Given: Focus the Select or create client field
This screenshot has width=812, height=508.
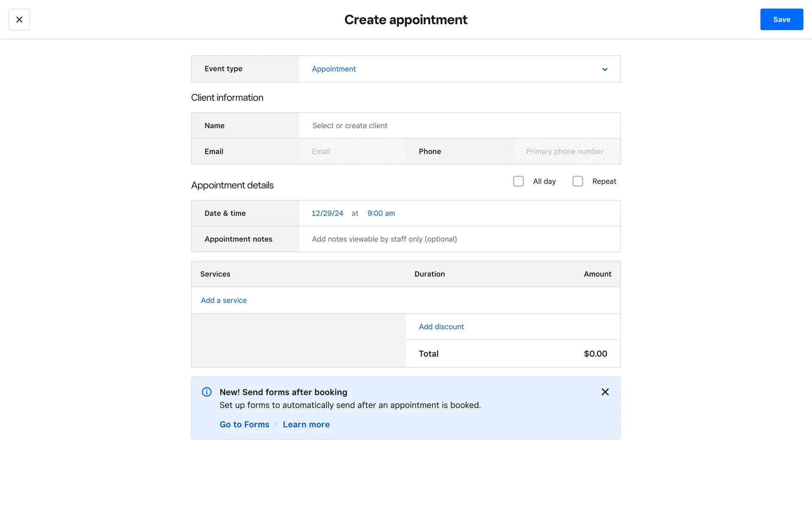Looking at the screenshot, I should coord(459,126).
